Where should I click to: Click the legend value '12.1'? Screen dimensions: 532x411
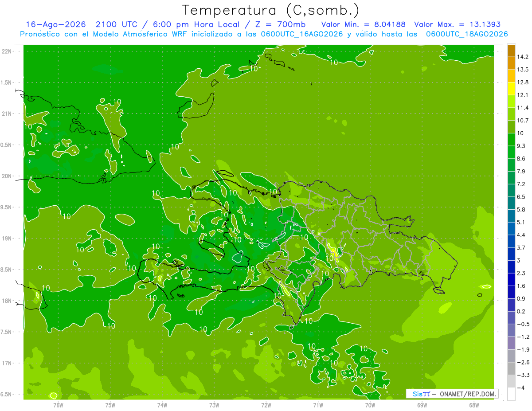pos(523,95)
